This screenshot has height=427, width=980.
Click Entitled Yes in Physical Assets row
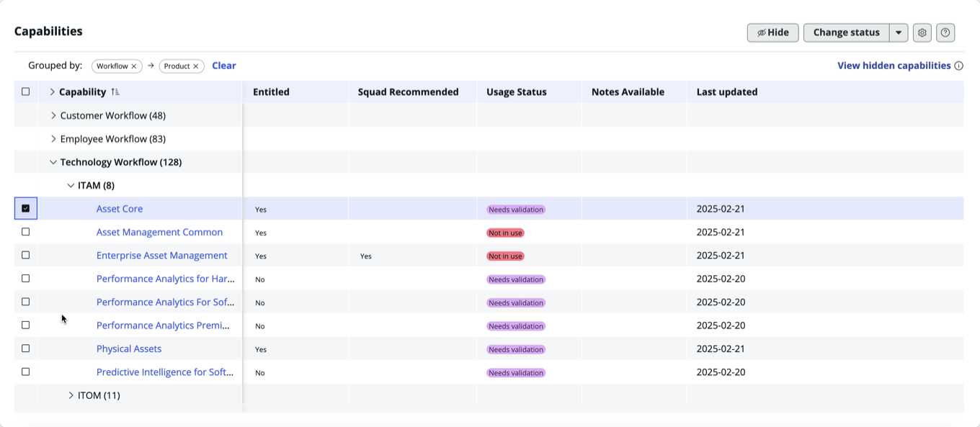[261, 349]
